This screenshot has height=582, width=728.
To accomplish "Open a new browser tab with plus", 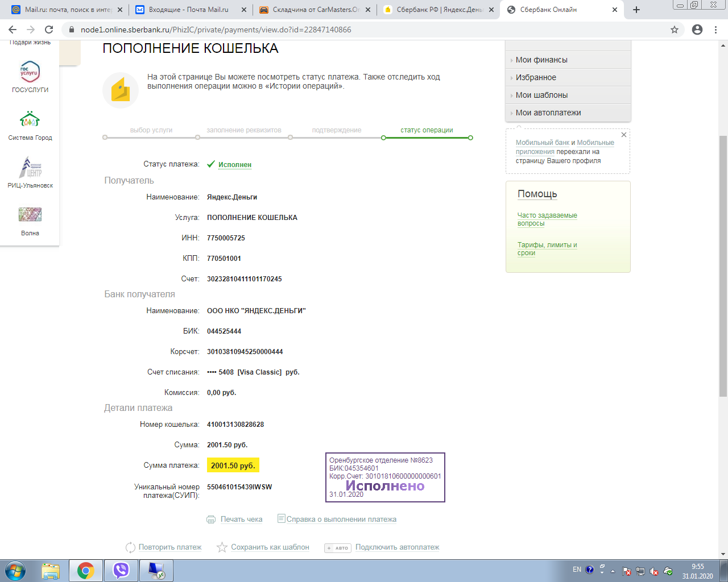I will (x=636, y=10).
